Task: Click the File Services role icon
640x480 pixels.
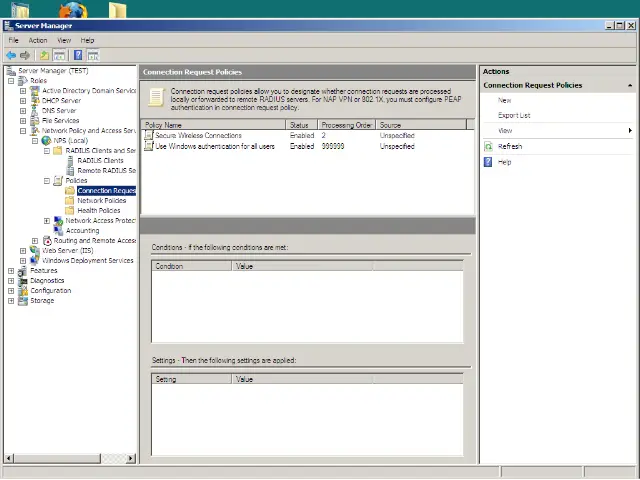Action: coord(35,120)
